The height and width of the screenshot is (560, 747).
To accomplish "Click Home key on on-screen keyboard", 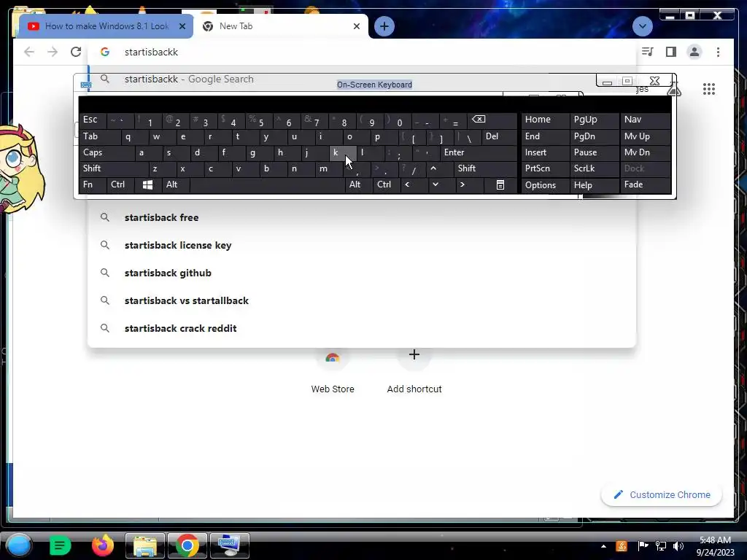I will point(546,120).
